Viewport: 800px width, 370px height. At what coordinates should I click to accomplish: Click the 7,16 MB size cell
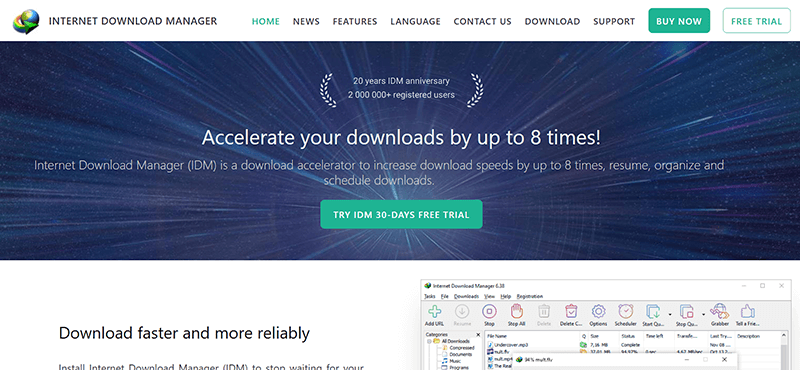[599, 344]
